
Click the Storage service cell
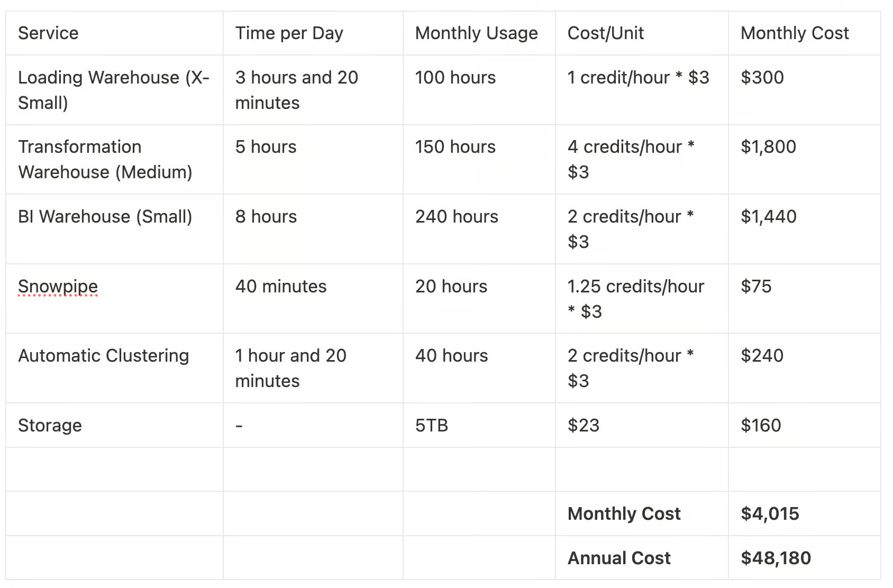pos(114,425)
